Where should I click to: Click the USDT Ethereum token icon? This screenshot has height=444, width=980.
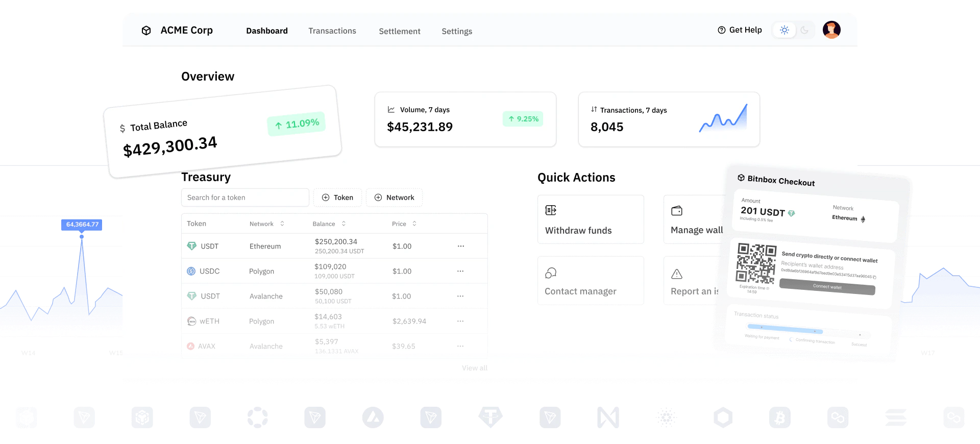pyautogui.click(x=192, y=246)
